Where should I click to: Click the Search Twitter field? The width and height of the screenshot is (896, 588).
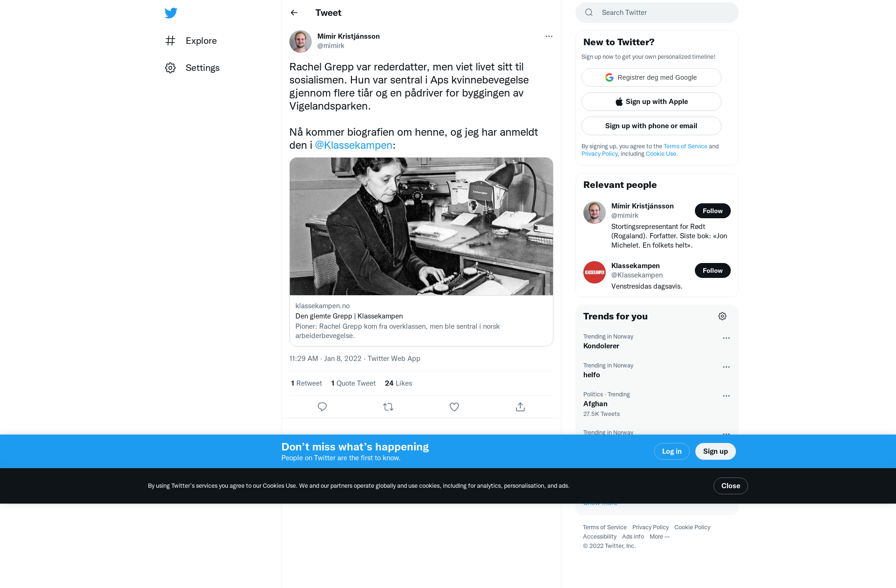coord(657,13)
